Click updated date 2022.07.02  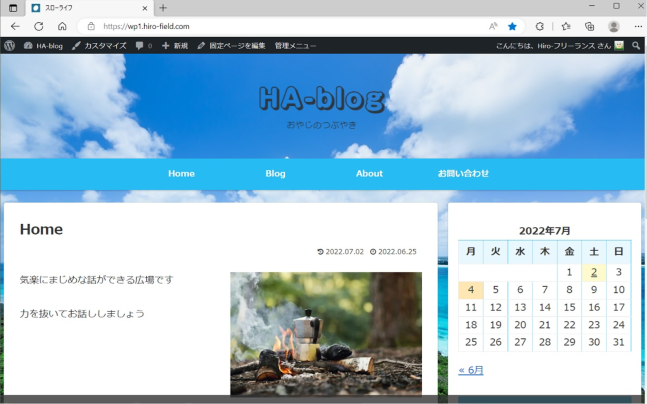tap(340, 252)
